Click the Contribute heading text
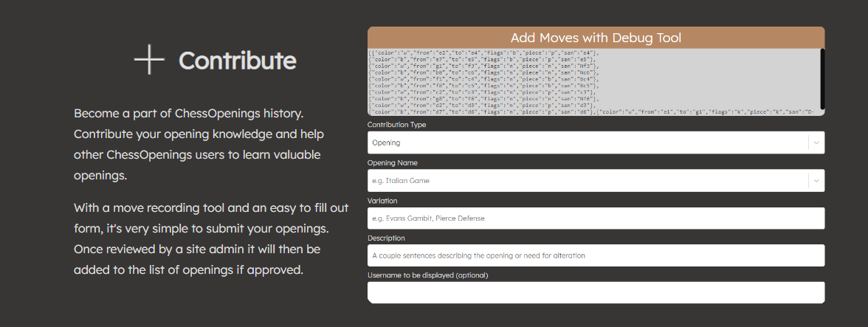 [238, 61]
